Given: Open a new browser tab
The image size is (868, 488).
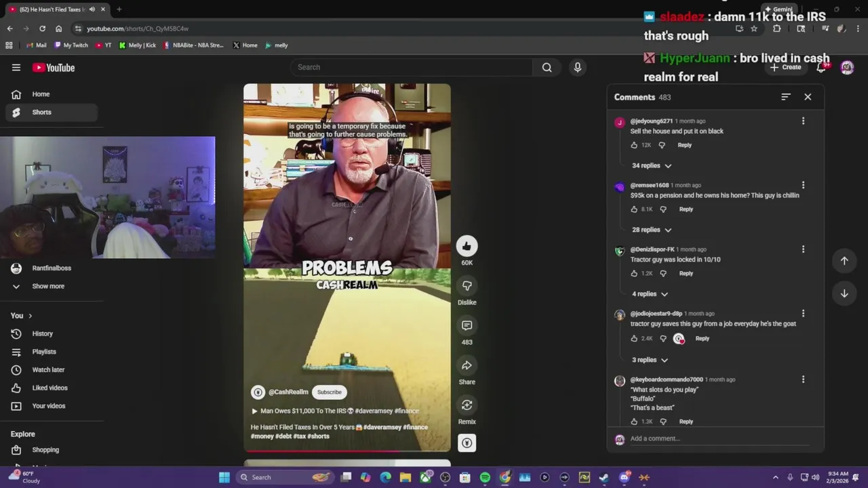Looking at the screenshot, I should (119, 9).
